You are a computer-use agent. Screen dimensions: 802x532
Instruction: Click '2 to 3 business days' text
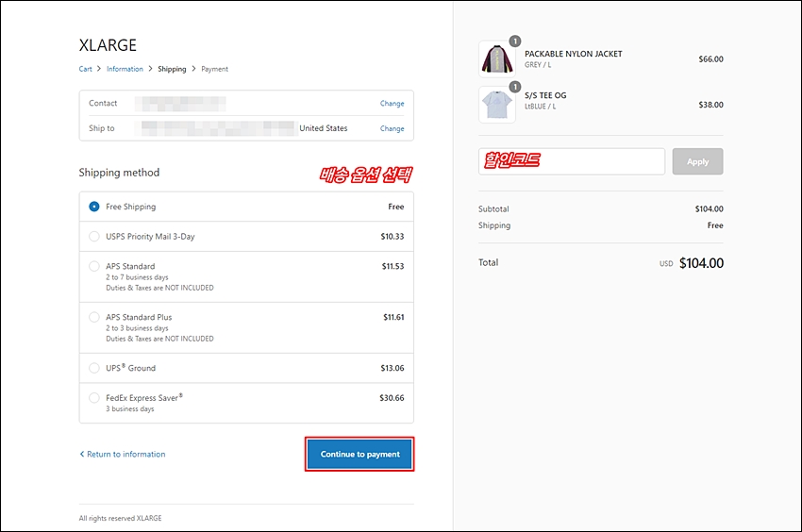pyautogui.click(x=137, y=328)
